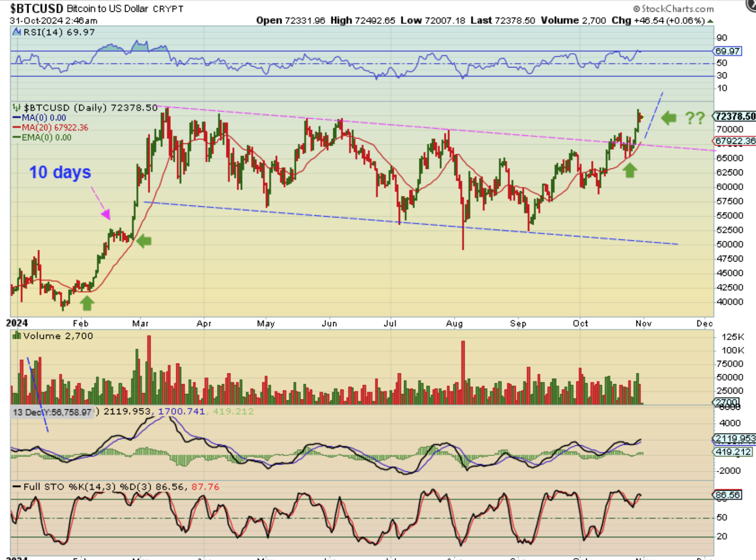Image resolution: width=756 pixels, height=560 pixels.
Task: Click the RSI(14) indicator icon
Action: [x=17, y=32]
